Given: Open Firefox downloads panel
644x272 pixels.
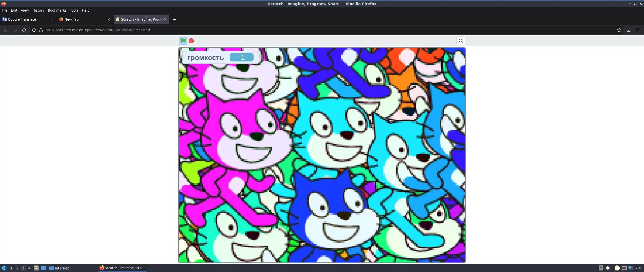Looking at the screenshot, I should [x=629, y=30].
